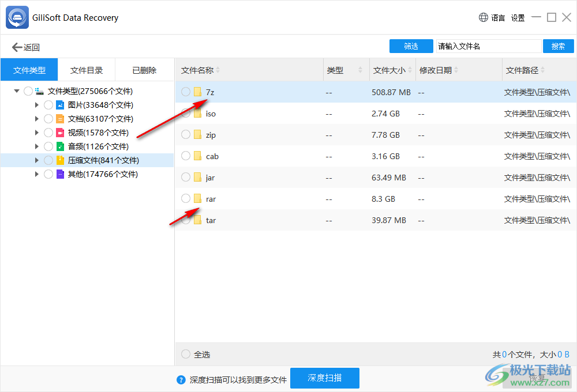Check the 文档 tree item checkbox
The image size is (577, 392).
[x=48, y=118]
